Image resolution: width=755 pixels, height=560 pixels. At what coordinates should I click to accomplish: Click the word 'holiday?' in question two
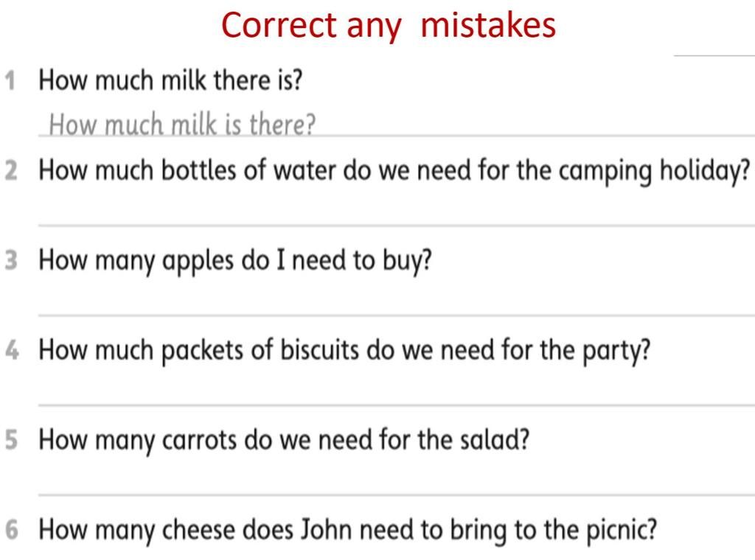(705, 172)
